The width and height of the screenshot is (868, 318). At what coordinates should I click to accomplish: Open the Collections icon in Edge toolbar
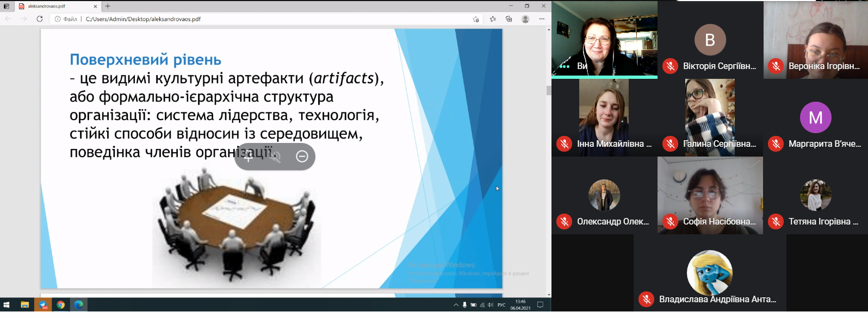(509, 19)
